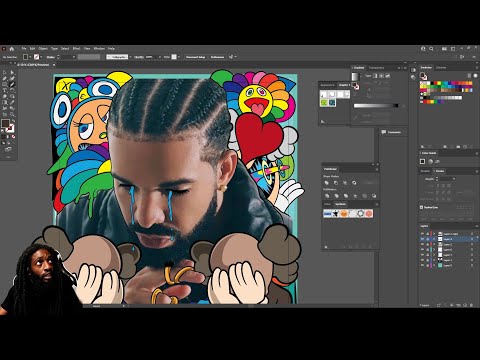Expand the topmost layer in Layers panel
480x360 pixels.
tap(434, 234)
